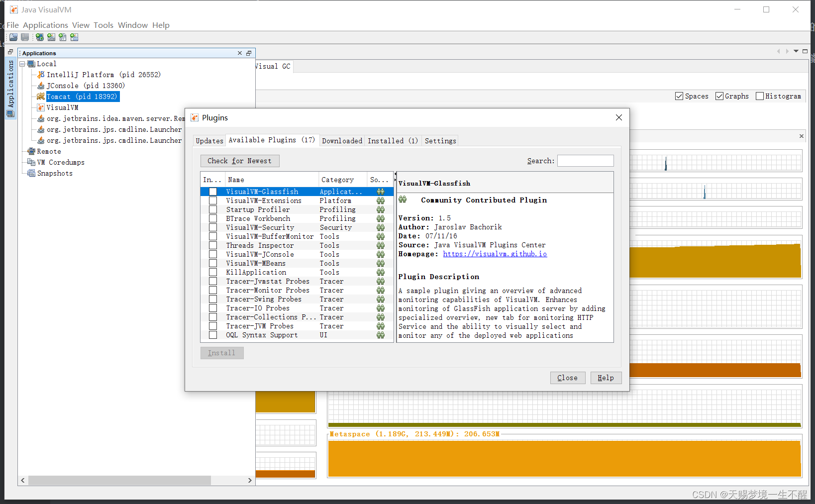
Task: Click the Snapshots node icon
Action: tap(31, 173)
